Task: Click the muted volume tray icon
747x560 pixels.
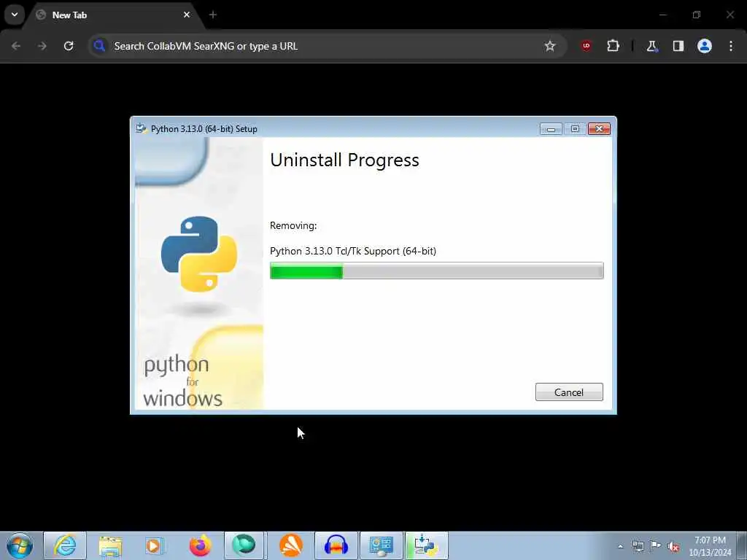Action: [x=673, y=547]
